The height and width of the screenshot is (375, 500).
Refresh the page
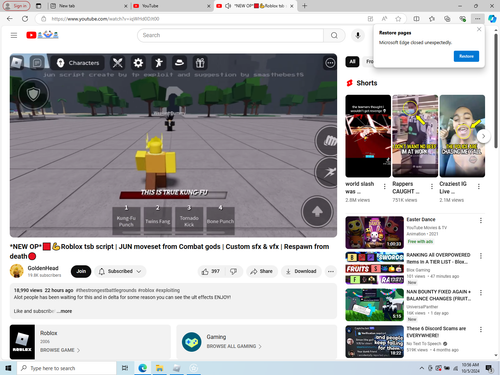coord(25,19)
